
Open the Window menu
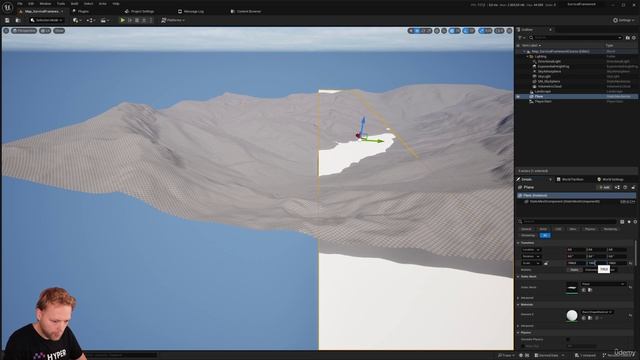coord(45,4)
